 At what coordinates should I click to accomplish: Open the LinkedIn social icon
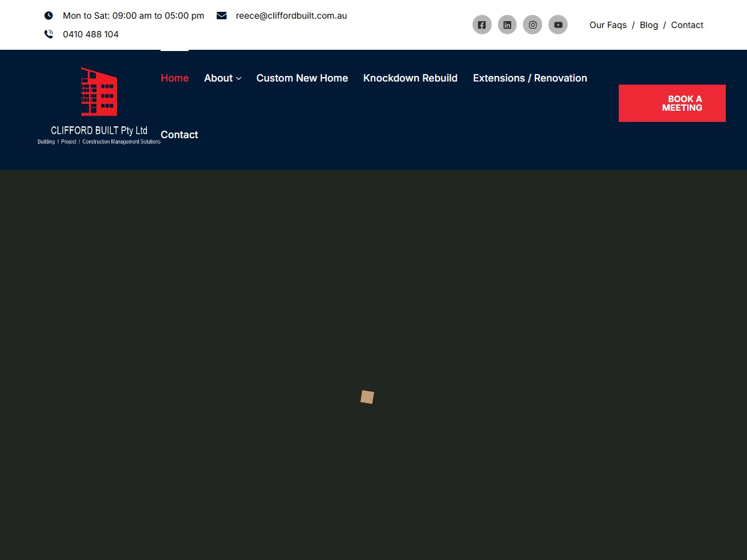click(507, 25)
